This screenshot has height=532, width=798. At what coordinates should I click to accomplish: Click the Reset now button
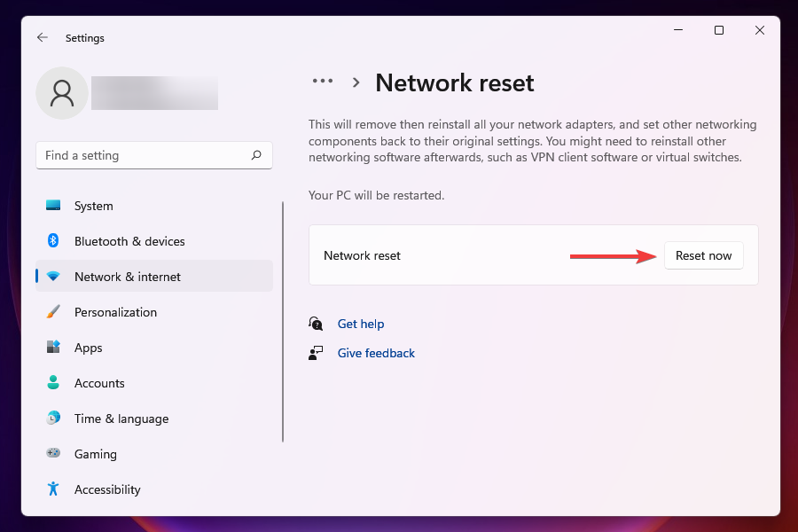click(x=704, y=255)
